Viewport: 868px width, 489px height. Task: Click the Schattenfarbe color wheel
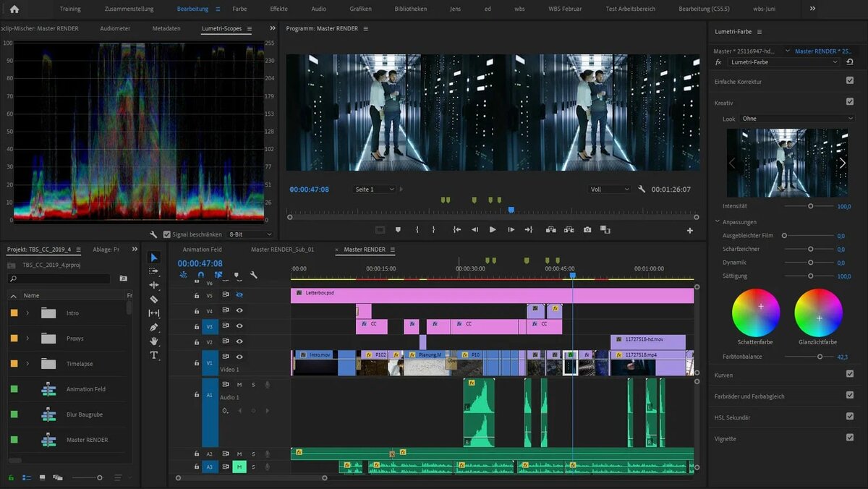point(756,312)
